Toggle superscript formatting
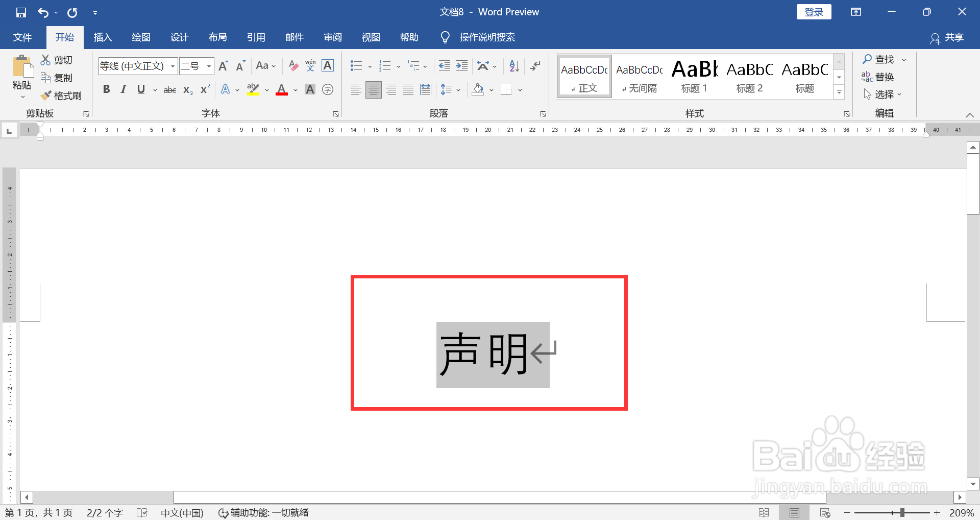980x520 pixels. coord(205,90)
